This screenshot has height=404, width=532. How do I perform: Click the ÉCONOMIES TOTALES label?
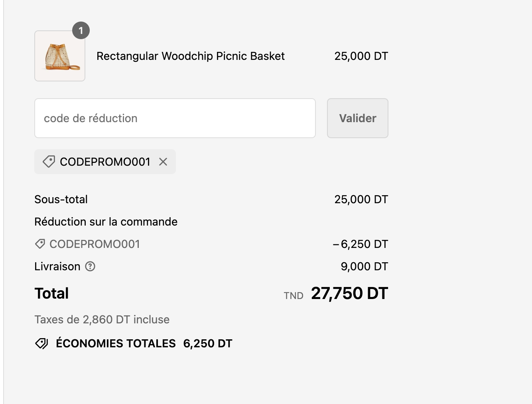click(x=116, y=343)
